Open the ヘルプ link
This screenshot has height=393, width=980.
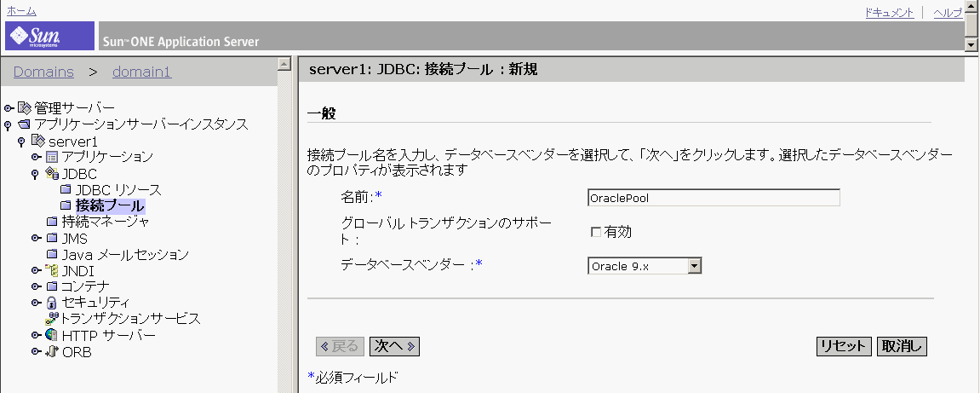(x=948, y=13)
